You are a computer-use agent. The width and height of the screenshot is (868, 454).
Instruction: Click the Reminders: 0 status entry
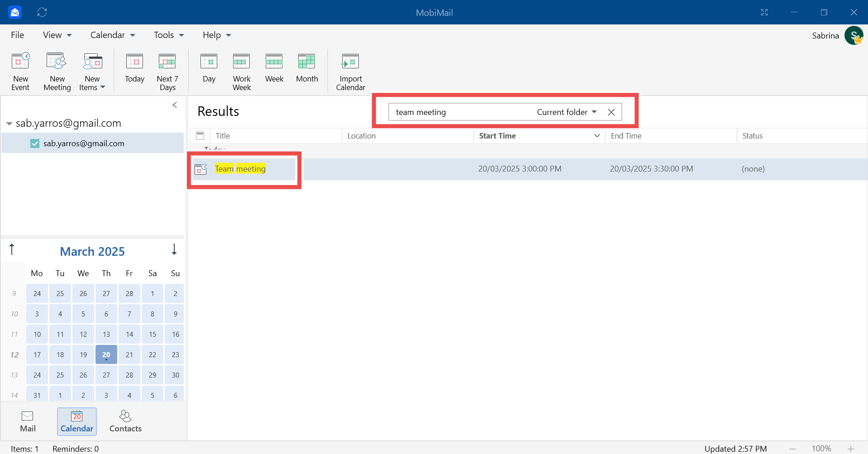76,449
